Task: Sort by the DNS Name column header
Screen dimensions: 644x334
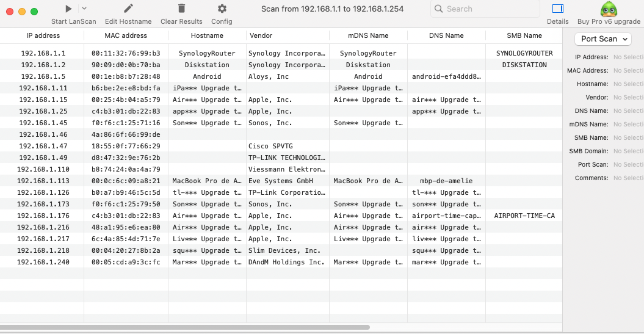Action: click(x=446, y=36)
